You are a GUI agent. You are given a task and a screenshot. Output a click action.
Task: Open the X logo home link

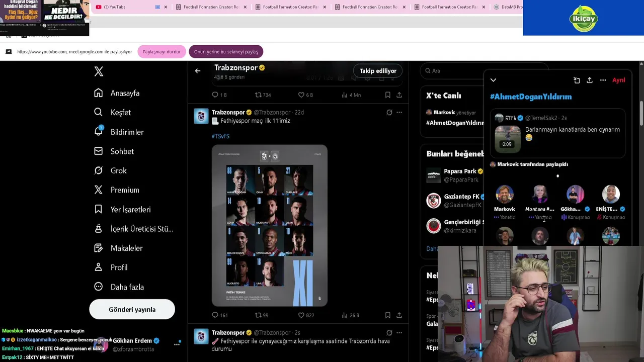coord(99,71)
